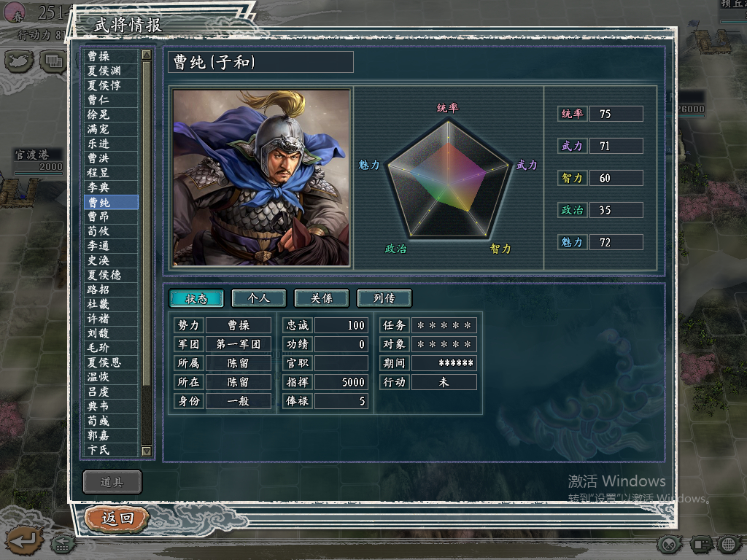The height and width of the screenshot is (560, 747).
Task: Select 曹洪 in the officer list
Action: [111, 158]
